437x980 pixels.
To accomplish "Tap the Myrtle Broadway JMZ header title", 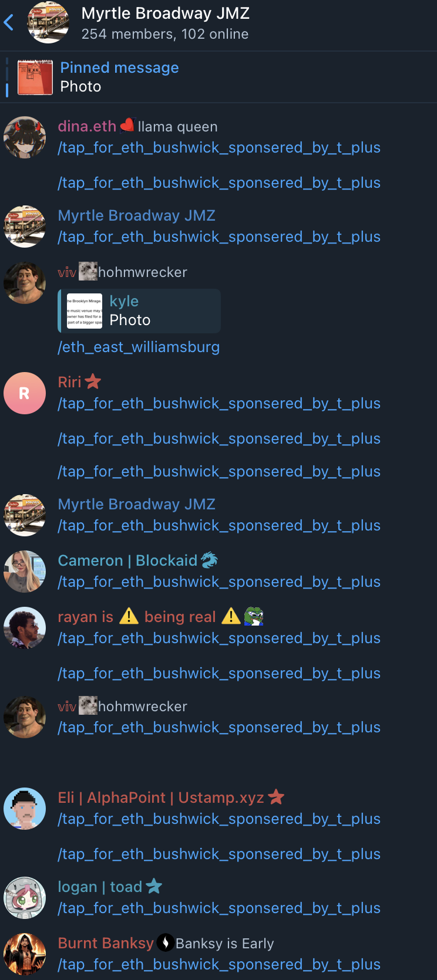I will click(166, 13).
